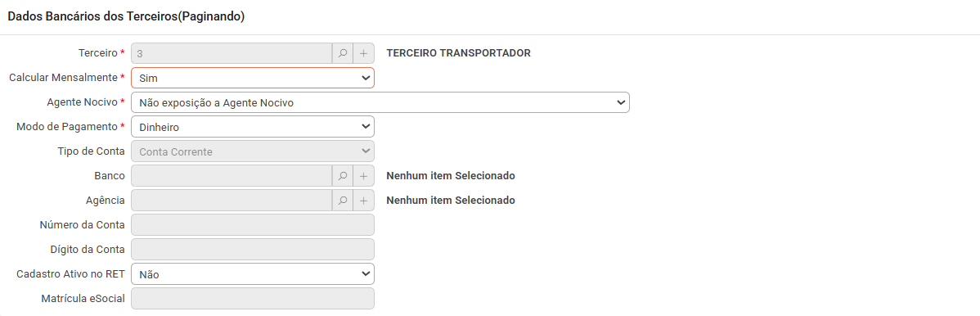Image resolution: width=980 pixels, height=316 pixels.
Task: Select the Número da Conta field
Action: point(253,224)
